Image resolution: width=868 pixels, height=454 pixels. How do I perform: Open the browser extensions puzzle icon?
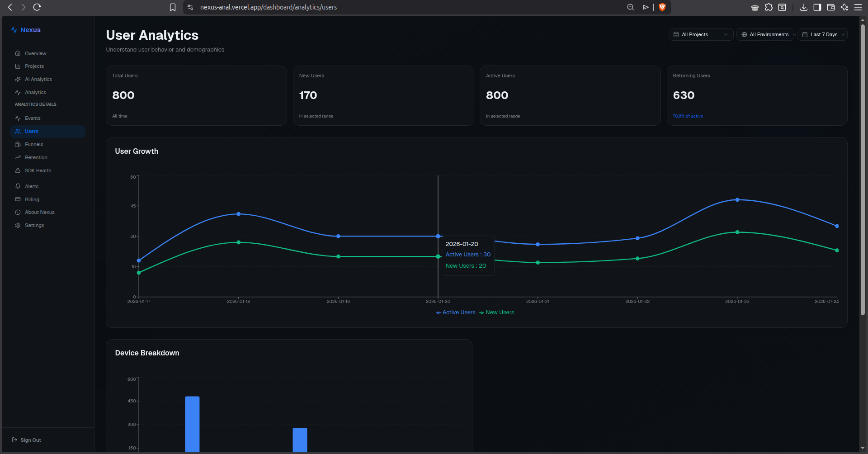tap(769, 7)
